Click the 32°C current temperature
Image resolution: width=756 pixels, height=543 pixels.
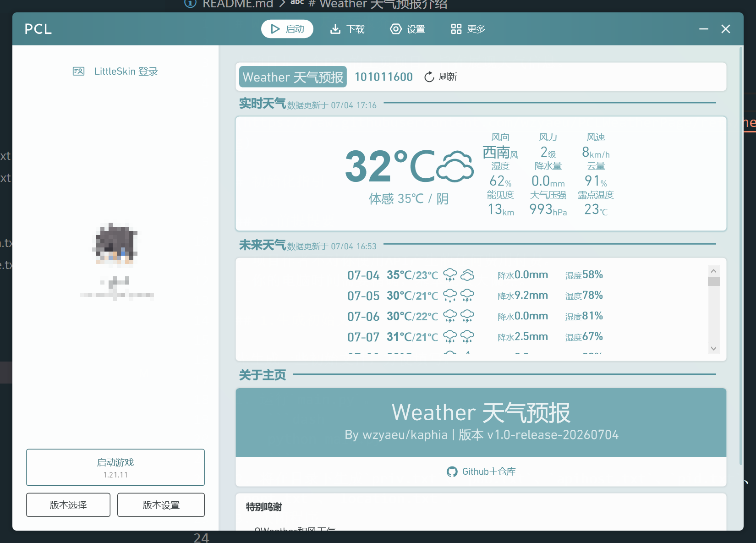point(390,166)
